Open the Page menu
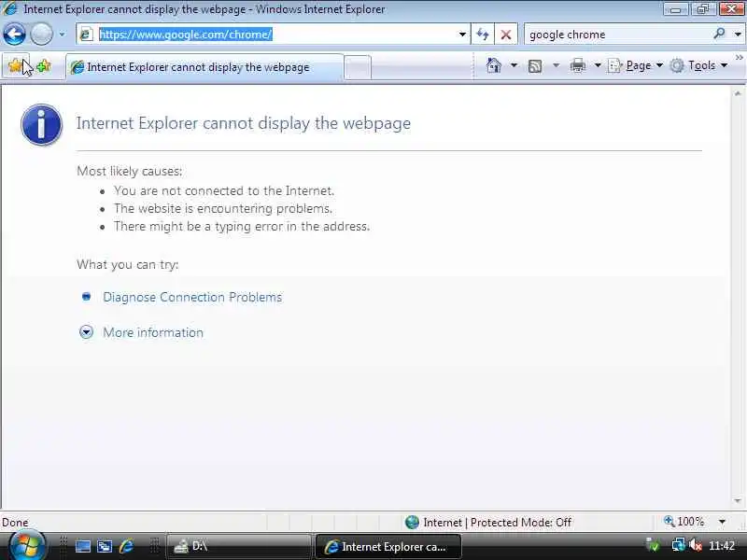Image resolution: width=747 pixels, height=560 pixels. pos(636,65)
